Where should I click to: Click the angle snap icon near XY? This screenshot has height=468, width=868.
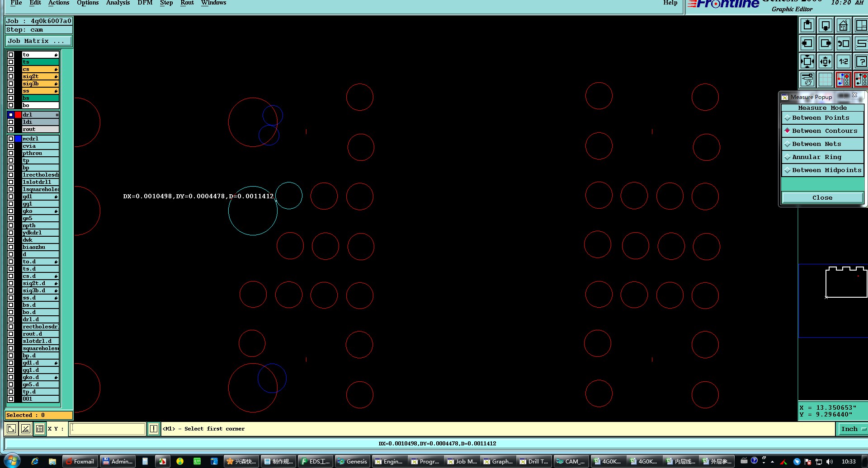(26, 429)
